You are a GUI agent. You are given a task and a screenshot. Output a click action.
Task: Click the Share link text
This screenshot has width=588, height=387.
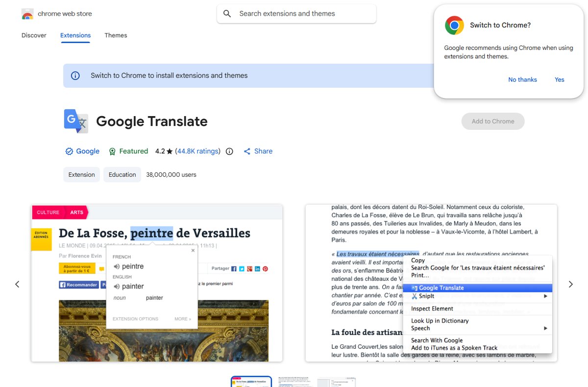263,151
